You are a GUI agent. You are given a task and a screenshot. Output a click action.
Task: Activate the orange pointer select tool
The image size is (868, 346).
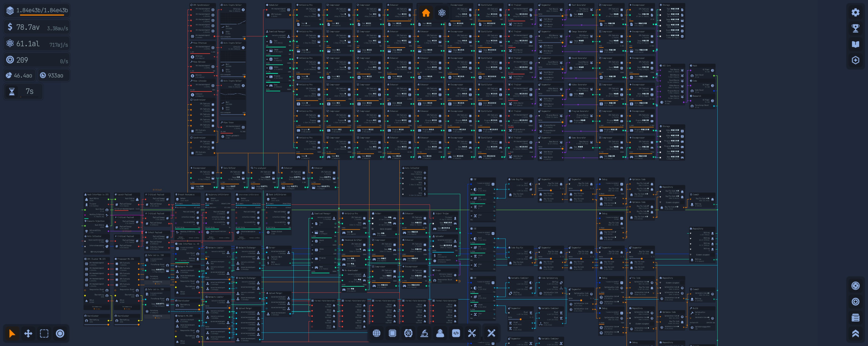12,334
